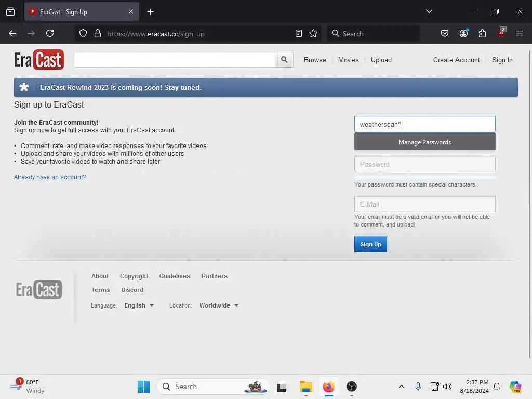Open the Movies menu item
532x399 pixels.
click(x=348, y=60)
